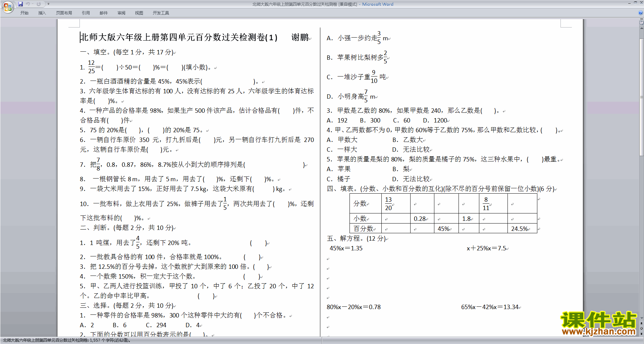Click the author name 谢鹏
Viewport: 644px width, 344px height.
[300, 37]
